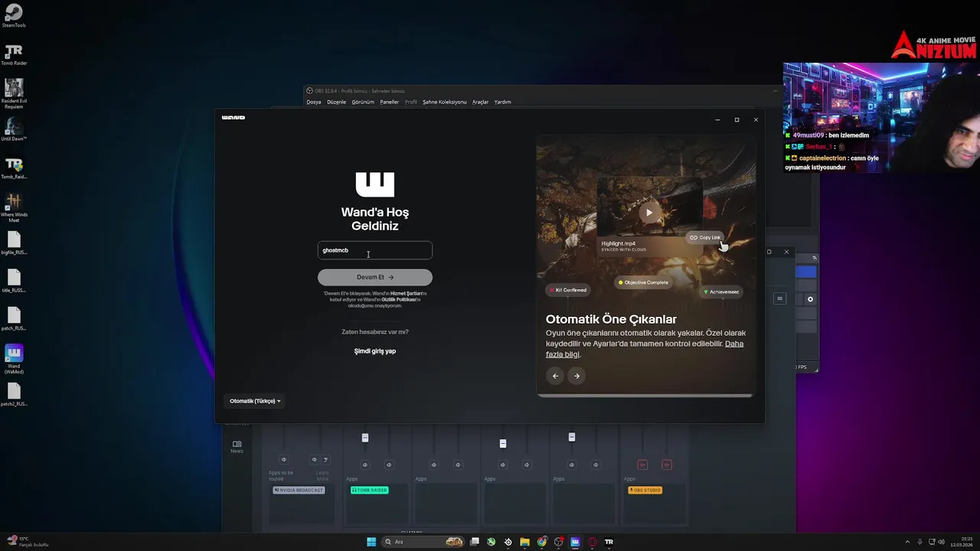Click the Copy Link chip
The width and height of the screenshot is (980, 551).
tap(704, 237)
